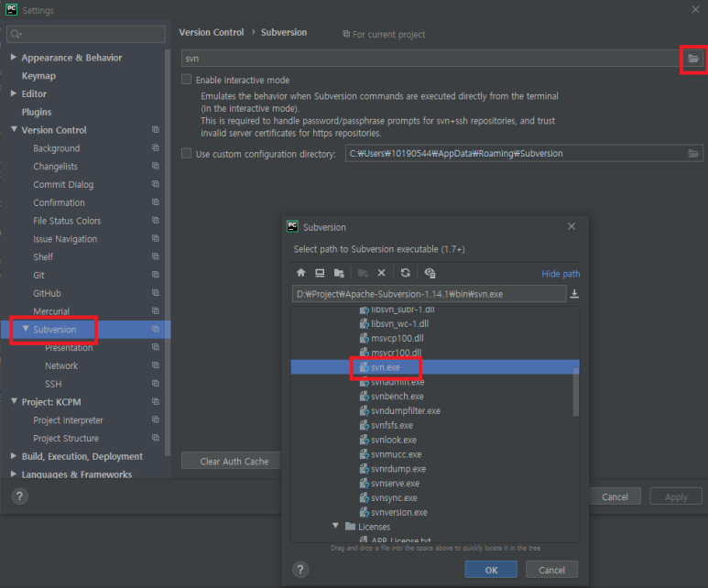Click Cancel in Subversion dialog

coord(551,570)
